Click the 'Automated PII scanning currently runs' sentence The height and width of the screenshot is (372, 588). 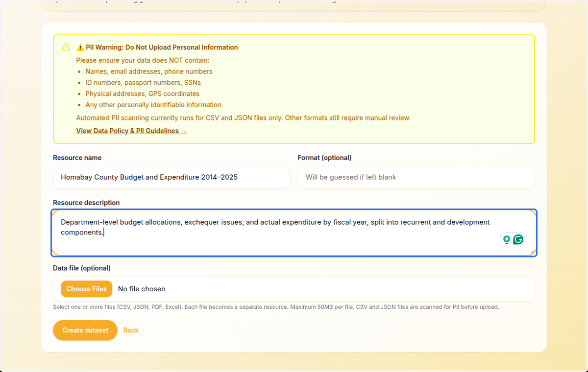(243, 118)
